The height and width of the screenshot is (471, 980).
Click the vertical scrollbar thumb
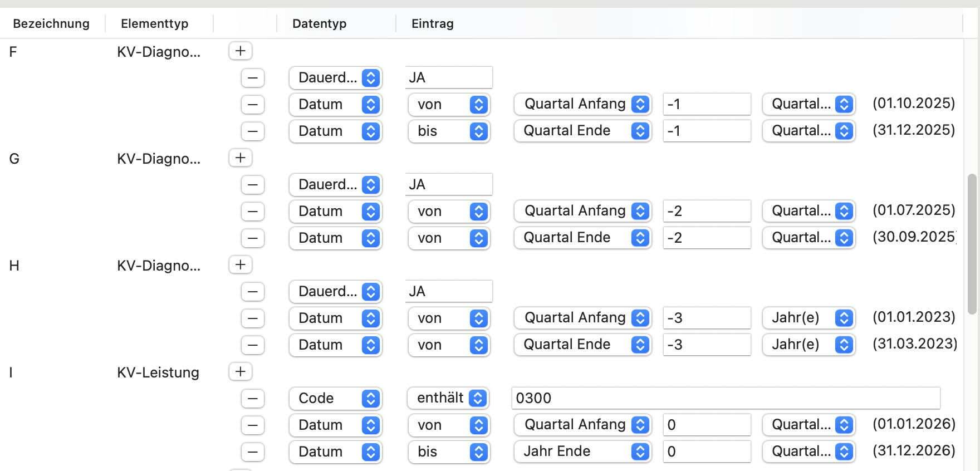coord(972,244)
